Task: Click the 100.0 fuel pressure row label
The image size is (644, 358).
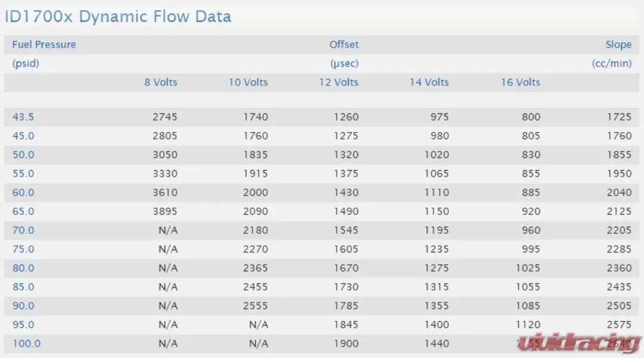Action: tap(26, 344)
